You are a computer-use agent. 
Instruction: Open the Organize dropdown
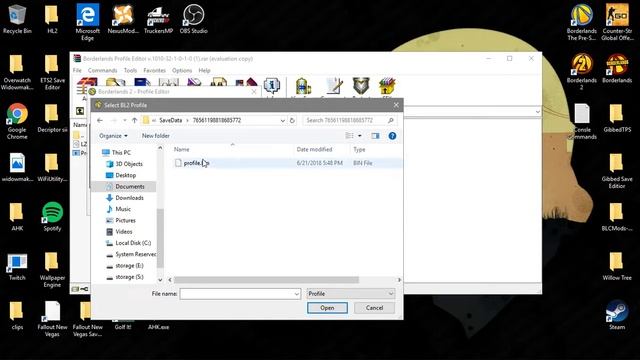click(x=113, y=136)
